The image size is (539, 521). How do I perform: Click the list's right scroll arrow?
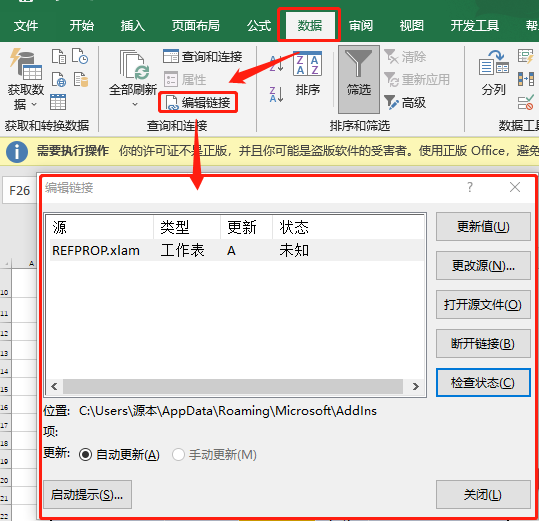click(x=416, y=387)
